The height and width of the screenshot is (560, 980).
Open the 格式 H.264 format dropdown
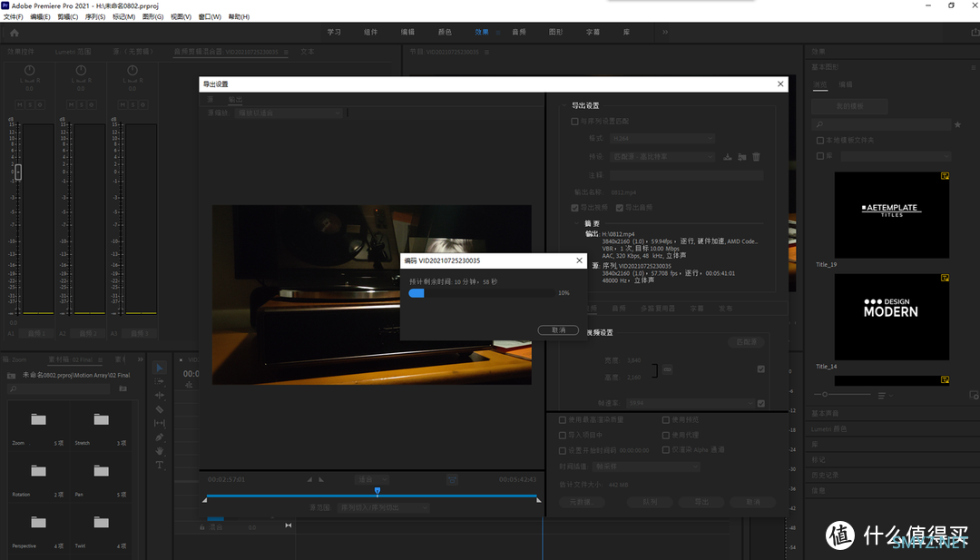(661, 138)
